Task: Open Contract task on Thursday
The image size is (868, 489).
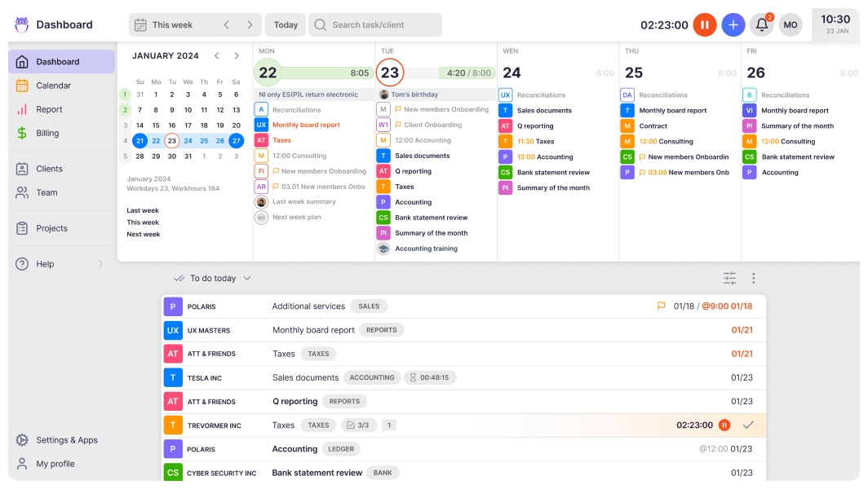Action: (653, 126)
